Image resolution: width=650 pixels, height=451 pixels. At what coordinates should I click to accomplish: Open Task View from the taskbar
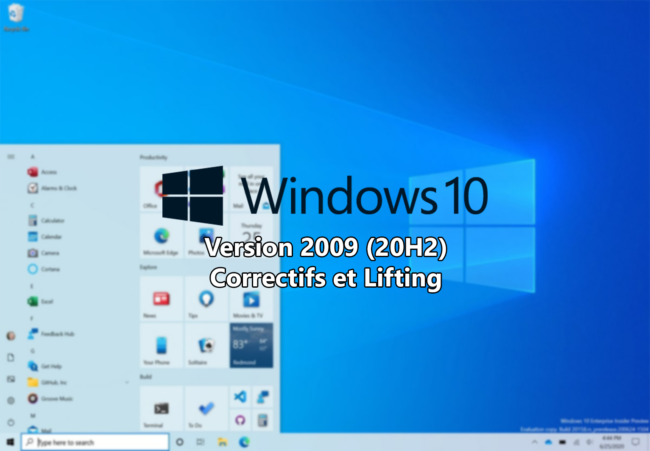pyautogui.click(x=201, y=442)
